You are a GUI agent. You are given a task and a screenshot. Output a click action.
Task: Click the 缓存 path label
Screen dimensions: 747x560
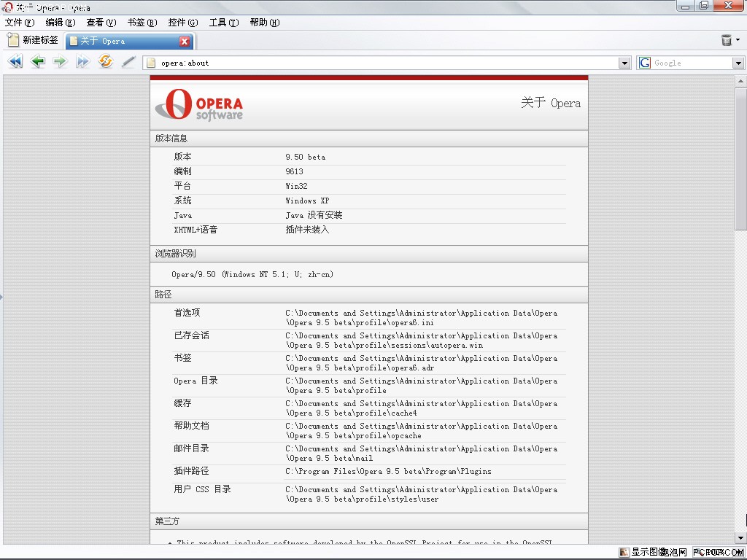point(183,402)
